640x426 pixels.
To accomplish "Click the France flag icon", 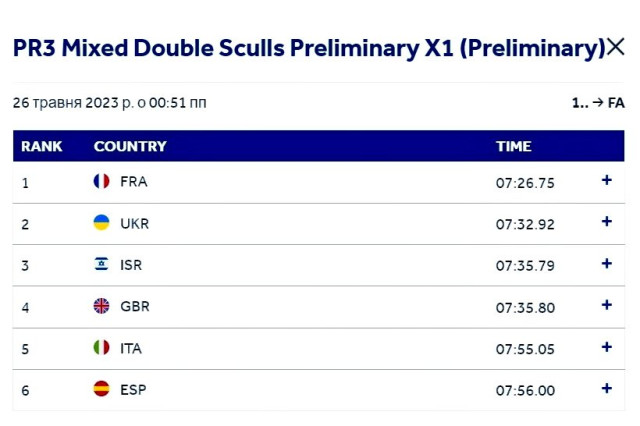I will coord(101,182).
